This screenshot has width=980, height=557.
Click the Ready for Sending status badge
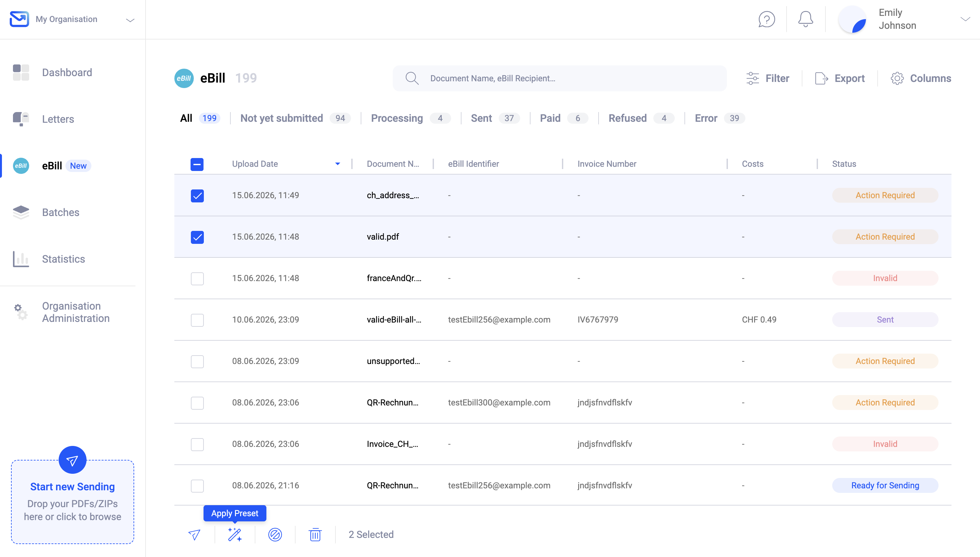coord(885,485)
